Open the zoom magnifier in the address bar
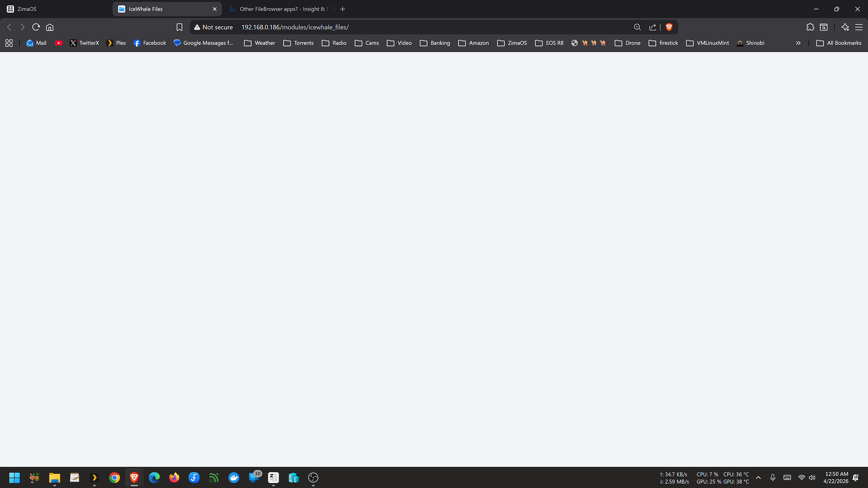 point(637,27)
